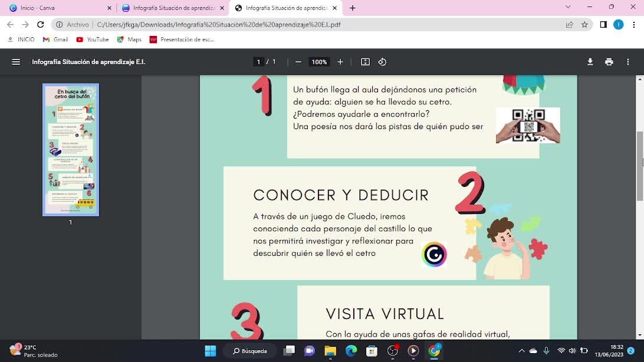Open the INICIO bookmark
This screenshot has width=644, height=362.
click(21, 40)
